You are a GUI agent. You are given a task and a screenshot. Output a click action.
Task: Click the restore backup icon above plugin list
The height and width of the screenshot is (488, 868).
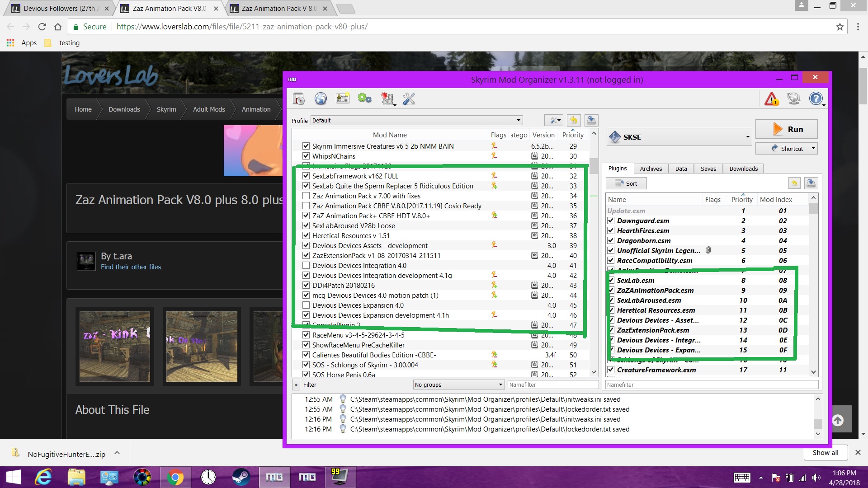pyautogui.click(x=794, y=183)
